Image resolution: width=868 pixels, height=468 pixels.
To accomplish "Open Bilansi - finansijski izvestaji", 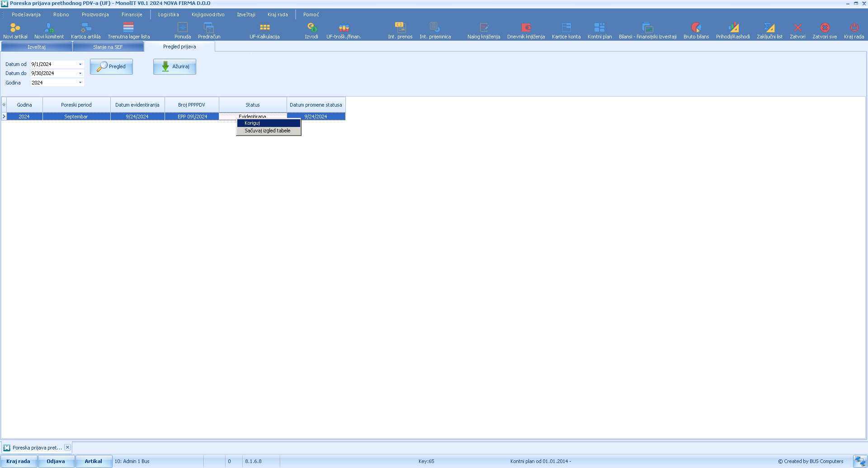I will click(647, 31).
